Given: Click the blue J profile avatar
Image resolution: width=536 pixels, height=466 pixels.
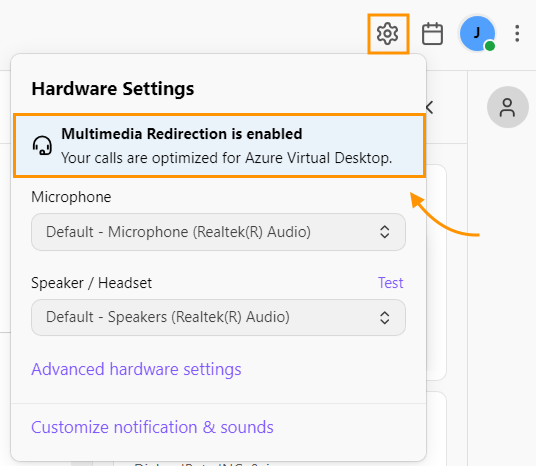Looking at the screenshot, I should (477, 34).
